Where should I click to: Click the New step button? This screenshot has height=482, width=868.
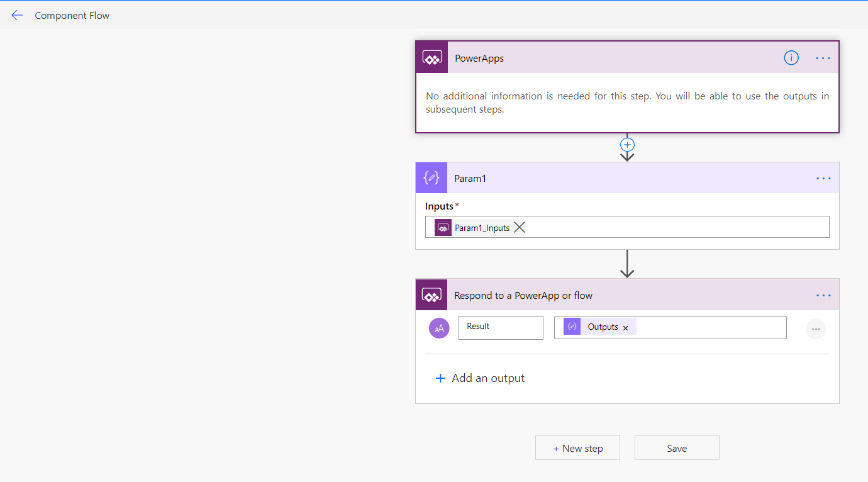(x=577, y=447)
